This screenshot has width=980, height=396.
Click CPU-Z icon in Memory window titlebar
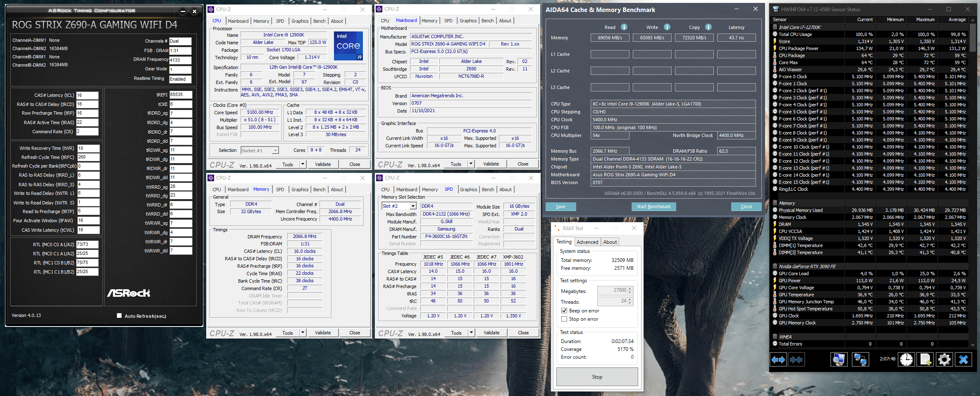211,178
